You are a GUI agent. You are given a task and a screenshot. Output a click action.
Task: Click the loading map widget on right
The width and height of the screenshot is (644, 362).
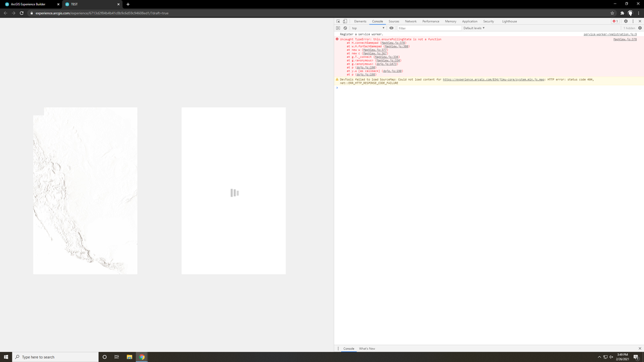click(234, 191)
